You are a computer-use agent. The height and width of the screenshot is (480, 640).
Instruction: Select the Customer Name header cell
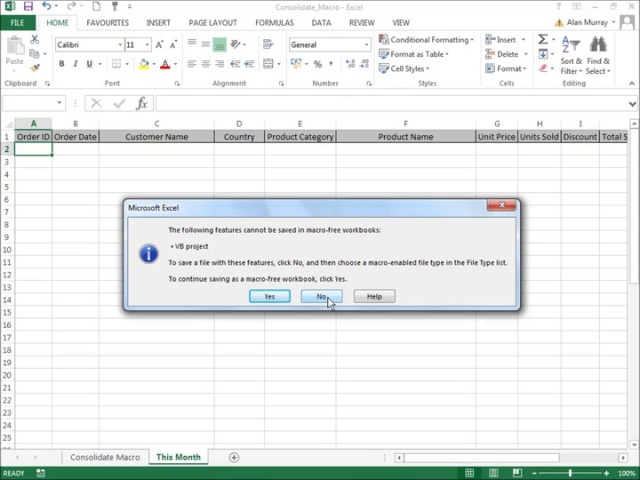(x=157, y=137)
